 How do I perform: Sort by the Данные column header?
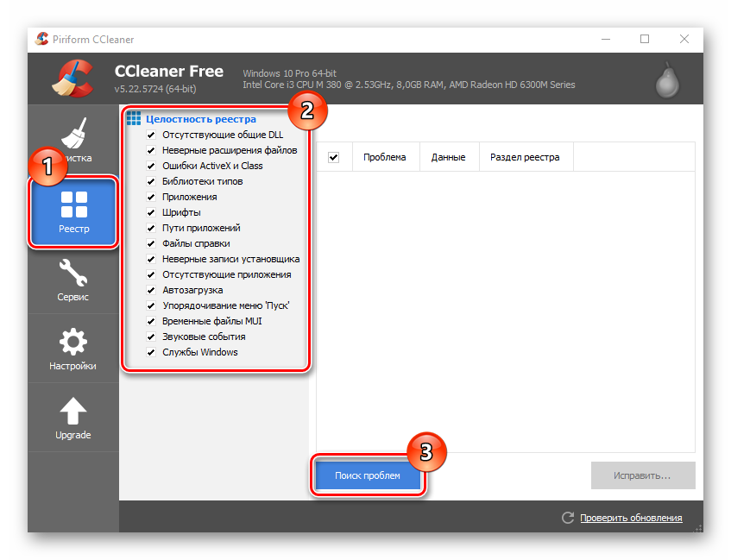(x=450, y=157)
